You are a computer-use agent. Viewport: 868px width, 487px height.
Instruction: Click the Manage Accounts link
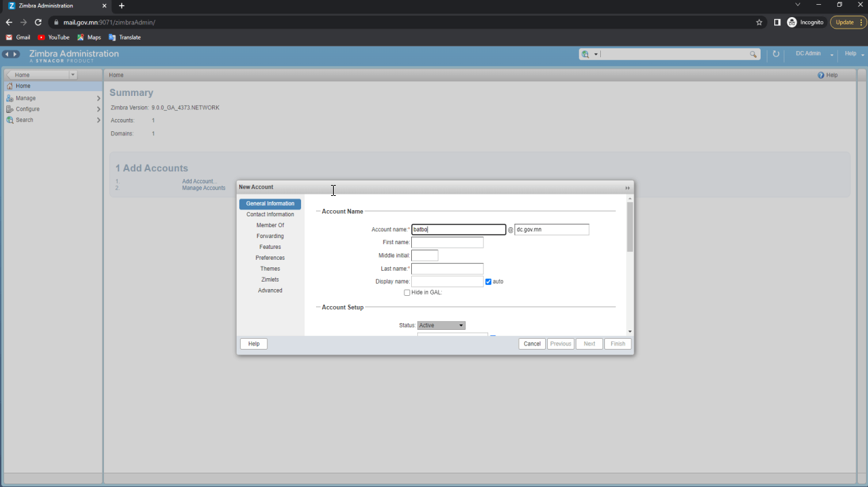(x=204, y=188)
